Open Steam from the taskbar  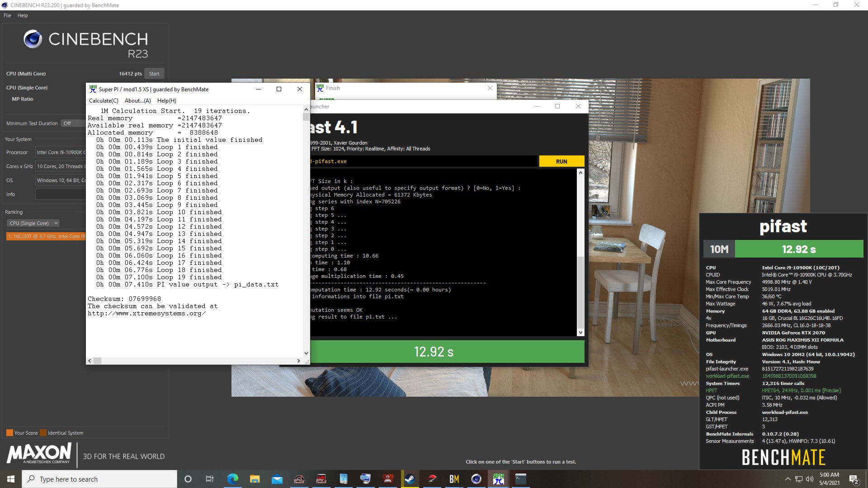[410, 479]
